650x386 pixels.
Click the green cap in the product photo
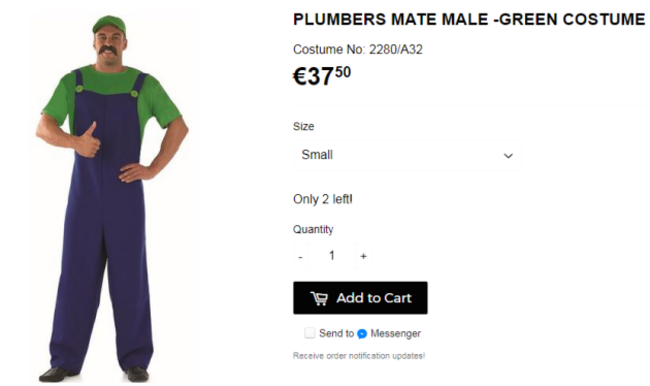(x=109, y=24)
